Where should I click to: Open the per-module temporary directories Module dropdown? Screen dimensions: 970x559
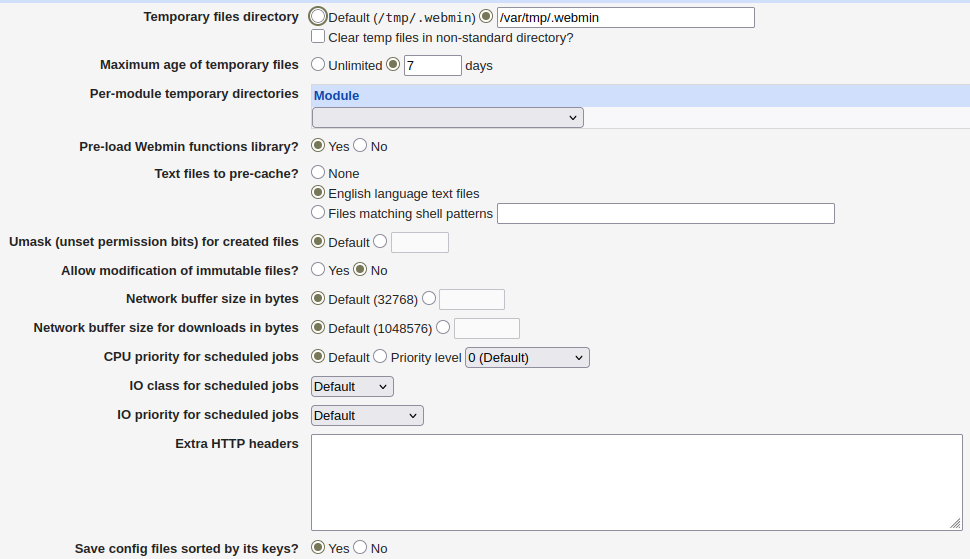[448, 117]
